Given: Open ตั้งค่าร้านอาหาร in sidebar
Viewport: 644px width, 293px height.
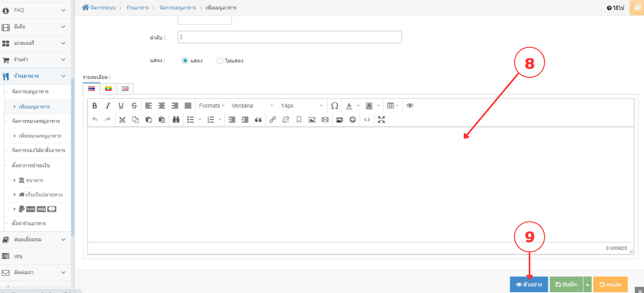Looking at the screenshot, I should 29,223.
